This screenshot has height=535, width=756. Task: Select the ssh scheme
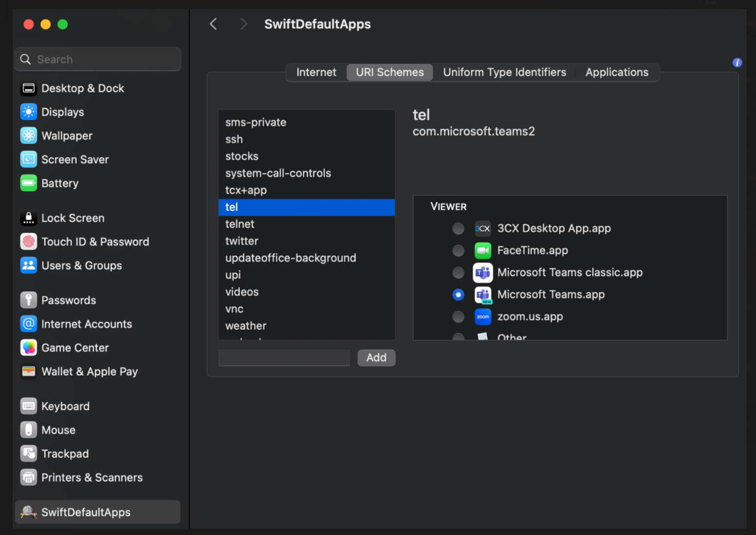(307, 139)
